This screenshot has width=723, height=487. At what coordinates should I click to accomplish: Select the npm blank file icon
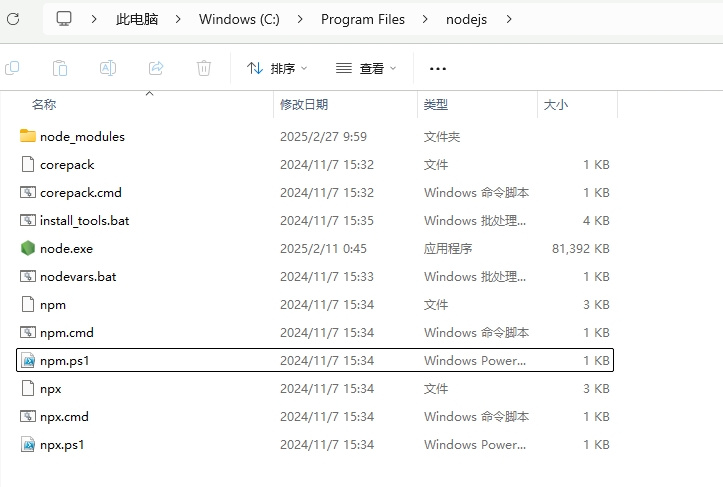pyautogui.click(x=28, y=304)
